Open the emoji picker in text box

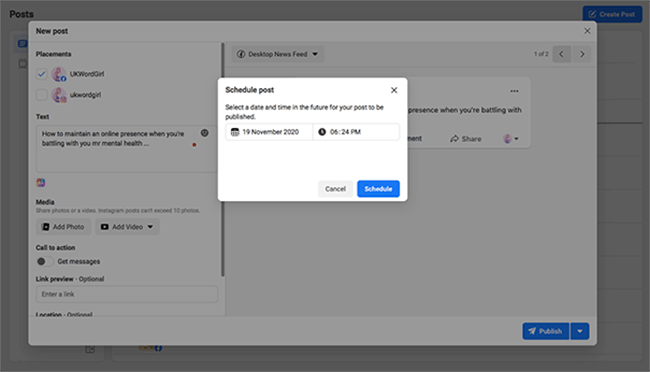(205, 133)
